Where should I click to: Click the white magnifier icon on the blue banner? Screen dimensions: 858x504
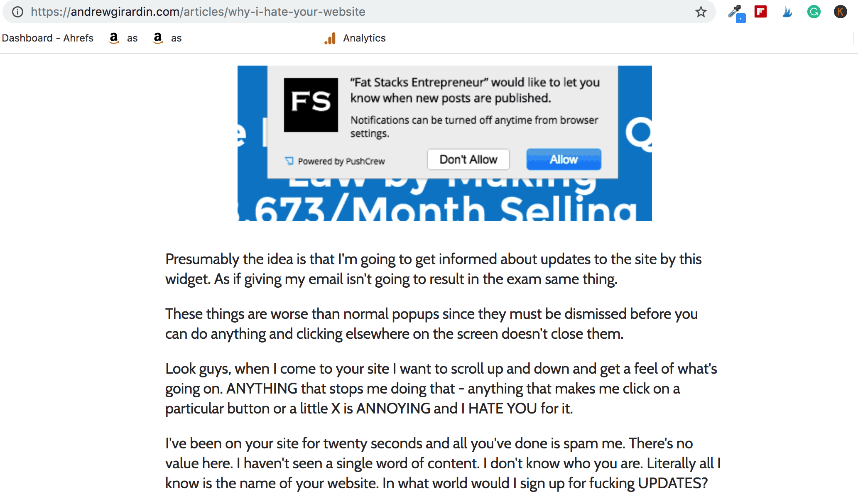pyautogui.click(x=639, y=134)
